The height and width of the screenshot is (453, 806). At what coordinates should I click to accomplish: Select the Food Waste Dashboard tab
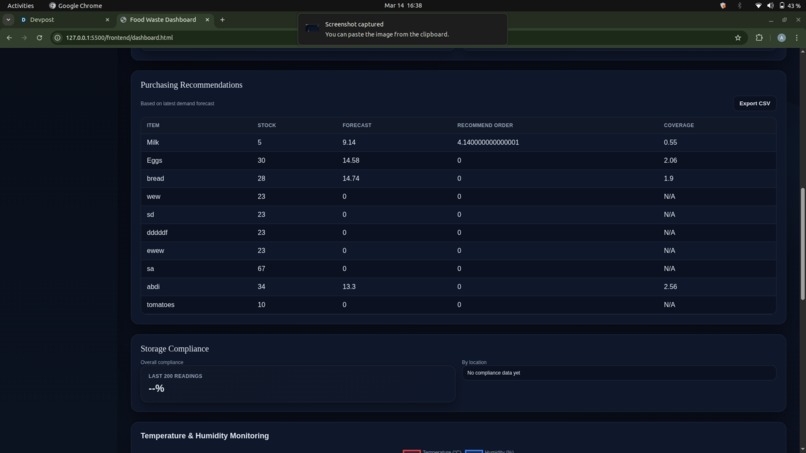(164, 20)
